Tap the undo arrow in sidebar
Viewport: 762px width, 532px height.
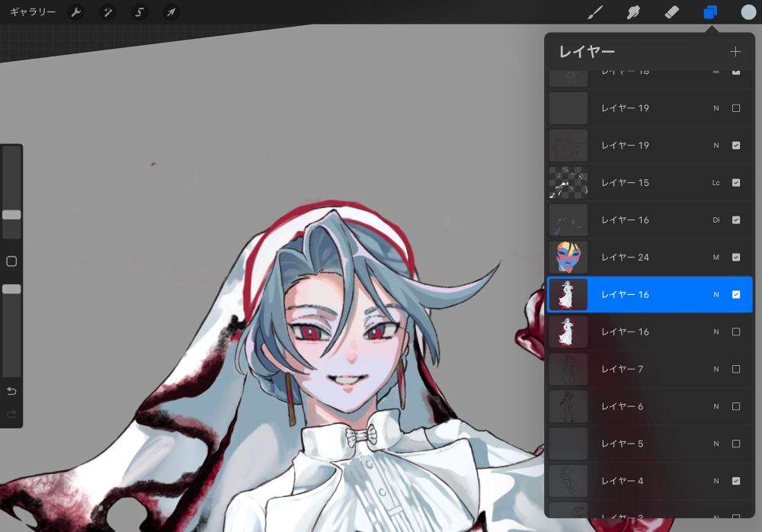coord(11,391)
